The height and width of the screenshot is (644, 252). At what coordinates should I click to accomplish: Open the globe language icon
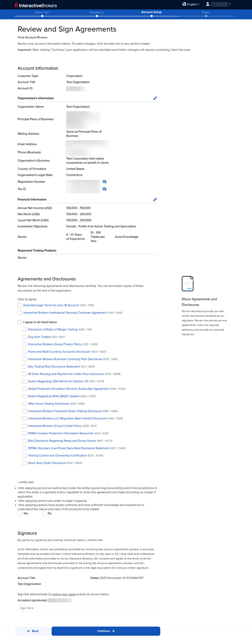click(184, 4)
